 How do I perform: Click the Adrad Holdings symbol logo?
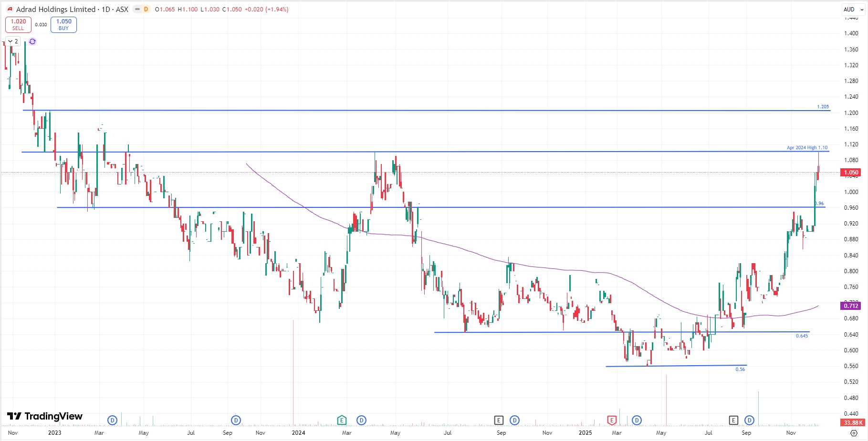tap(10, 9)
